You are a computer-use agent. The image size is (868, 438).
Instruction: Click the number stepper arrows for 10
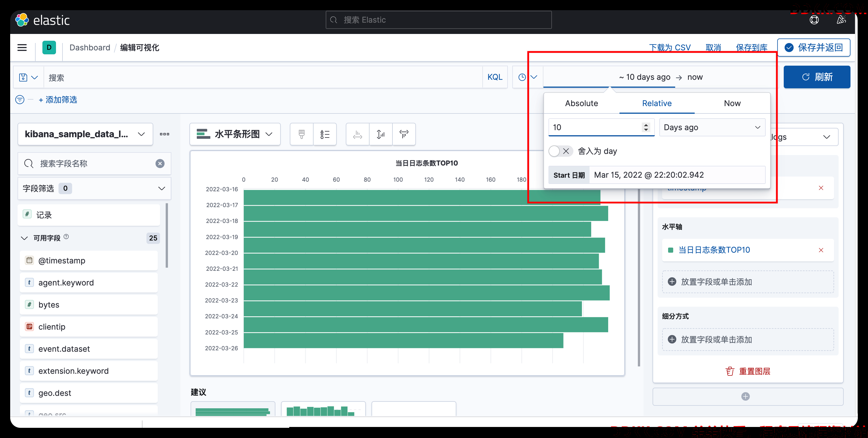coord(645,127)
